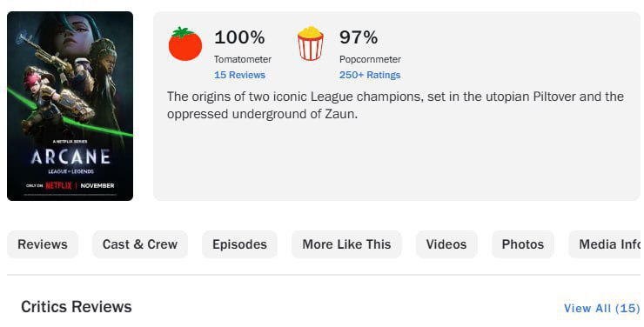Click the red tomato Tomatometer icon
The image size is (644, 327).
(x=185, y=43)
